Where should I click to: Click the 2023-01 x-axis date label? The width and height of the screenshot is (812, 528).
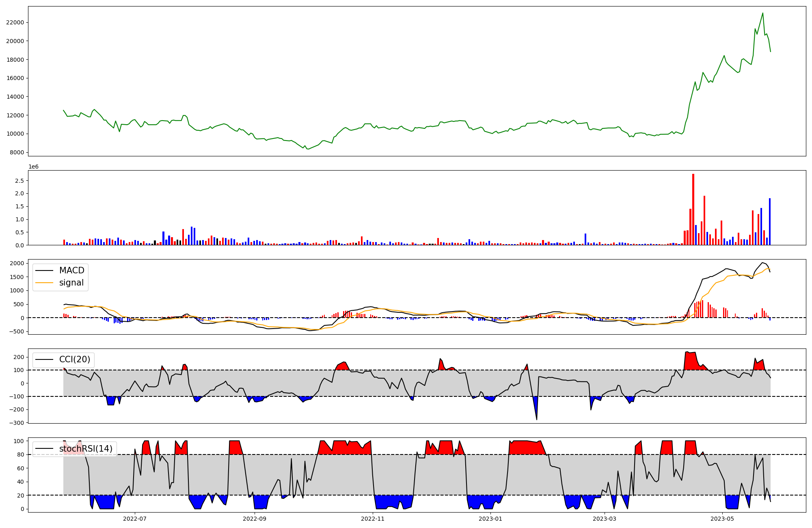490,519
